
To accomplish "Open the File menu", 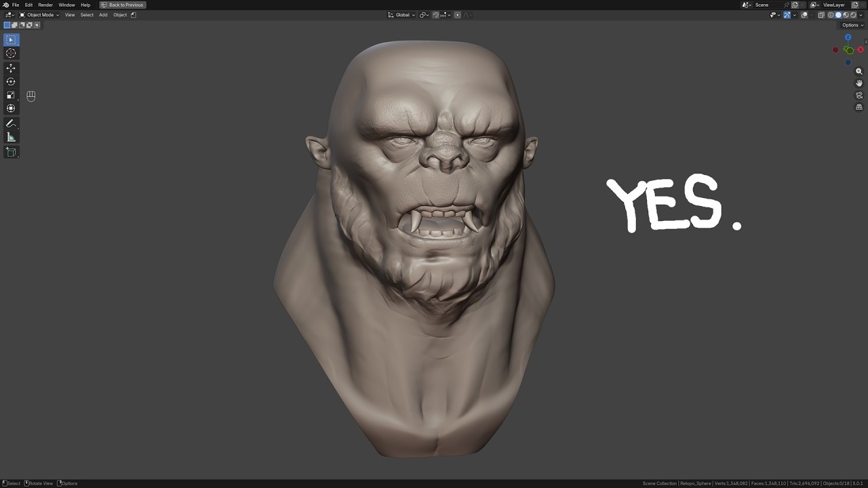I will click(16, 5).
